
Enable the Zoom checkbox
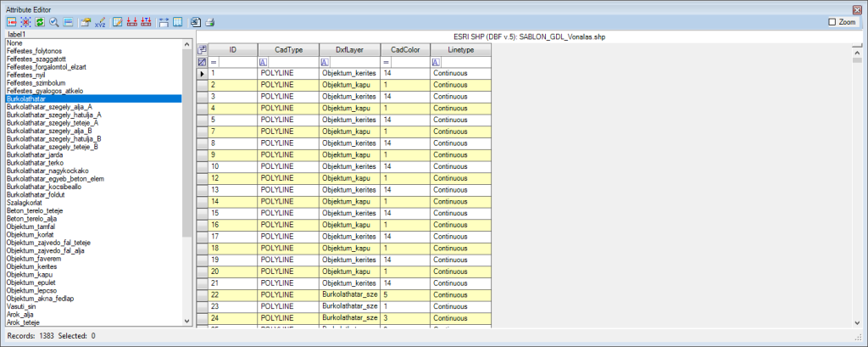832,22
